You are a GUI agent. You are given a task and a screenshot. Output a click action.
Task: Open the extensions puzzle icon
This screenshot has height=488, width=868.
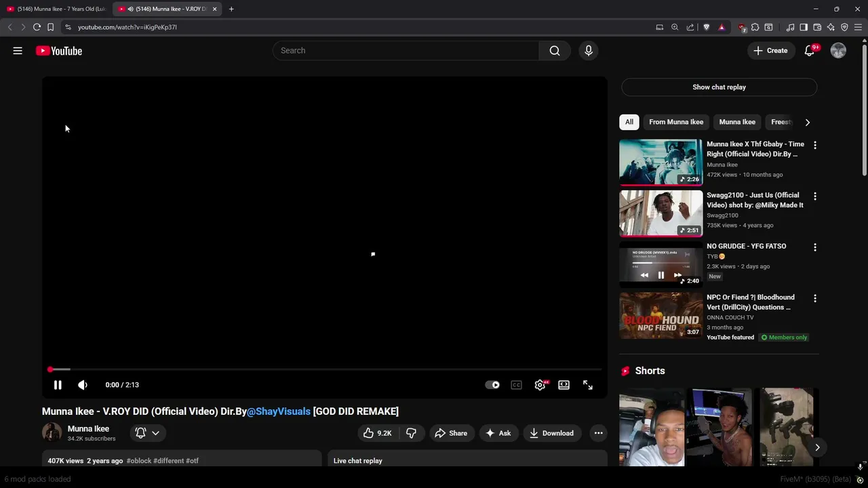coord(755,27)
